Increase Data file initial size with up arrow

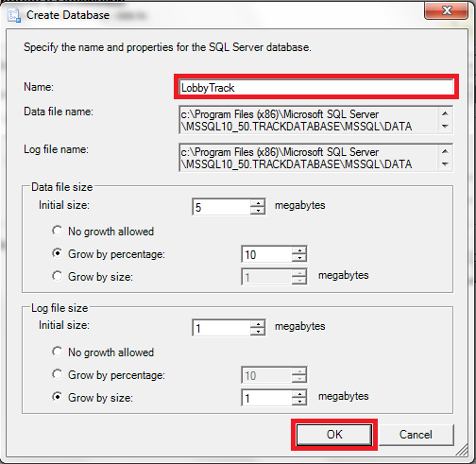pos(258,203)
